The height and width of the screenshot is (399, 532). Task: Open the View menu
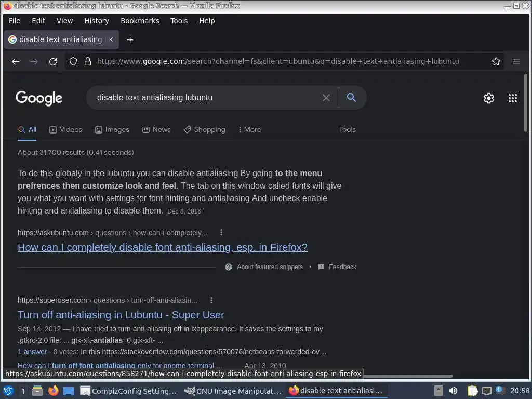(x=64, y=21)
